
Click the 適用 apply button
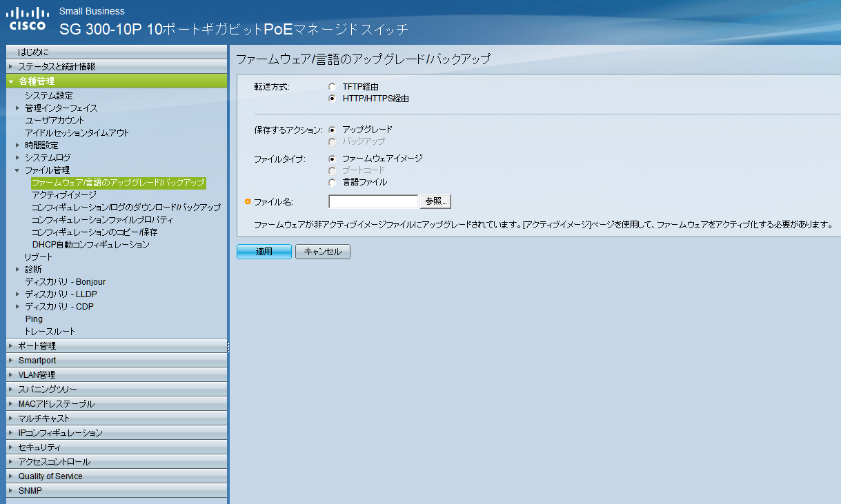click(264, 252)
